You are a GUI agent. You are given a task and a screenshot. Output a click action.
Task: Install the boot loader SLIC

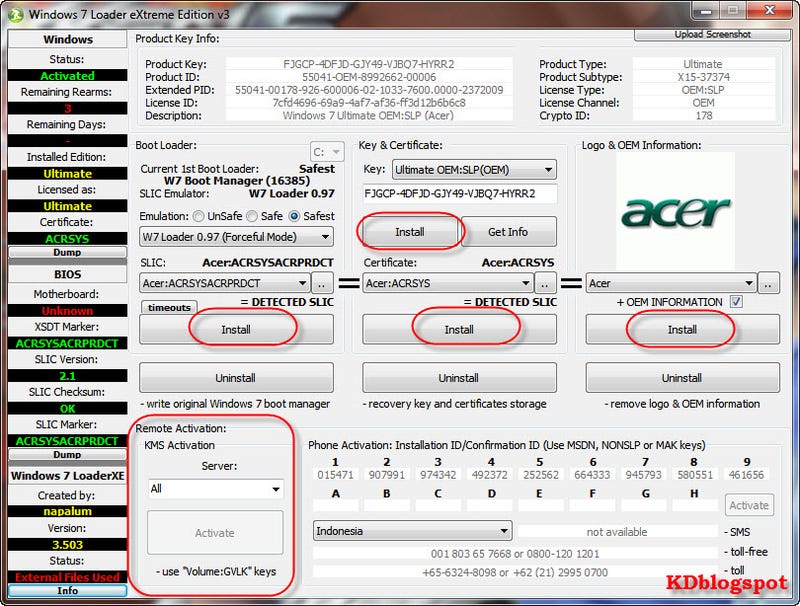tap(236, 330)
